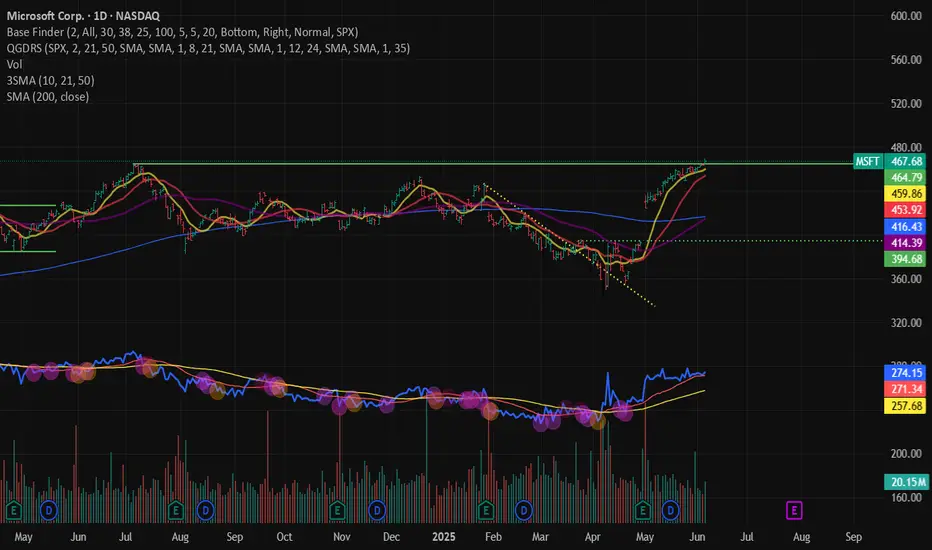Viewport: 932px width, 550px height.
Task: Click the purple upcoming earnings E marker
Action: [794, 510]
